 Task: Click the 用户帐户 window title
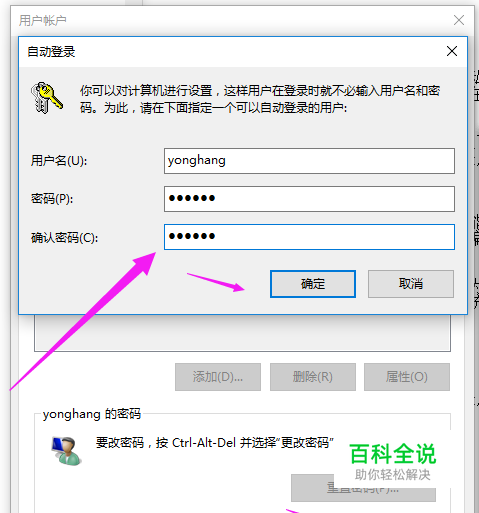click(x=43, y=21)
